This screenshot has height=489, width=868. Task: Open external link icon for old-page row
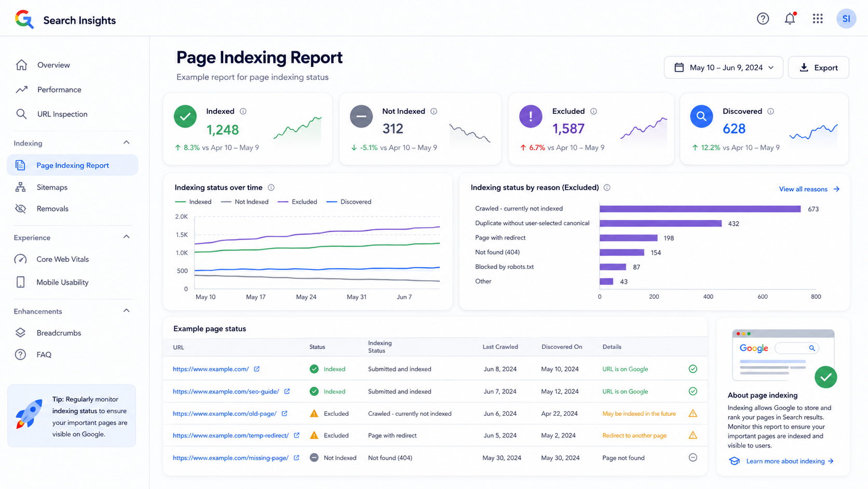tap(284, 414)
